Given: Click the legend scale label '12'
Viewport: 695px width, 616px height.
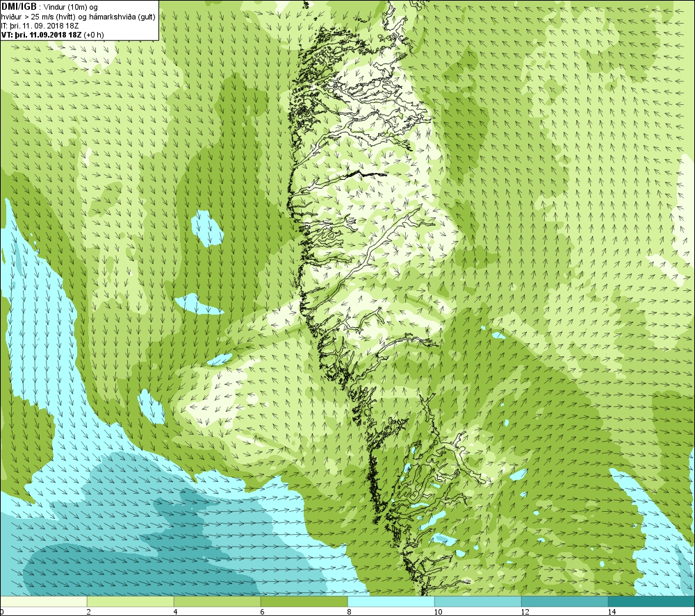Looking at the screenshot, I should [x=525, y=612].
